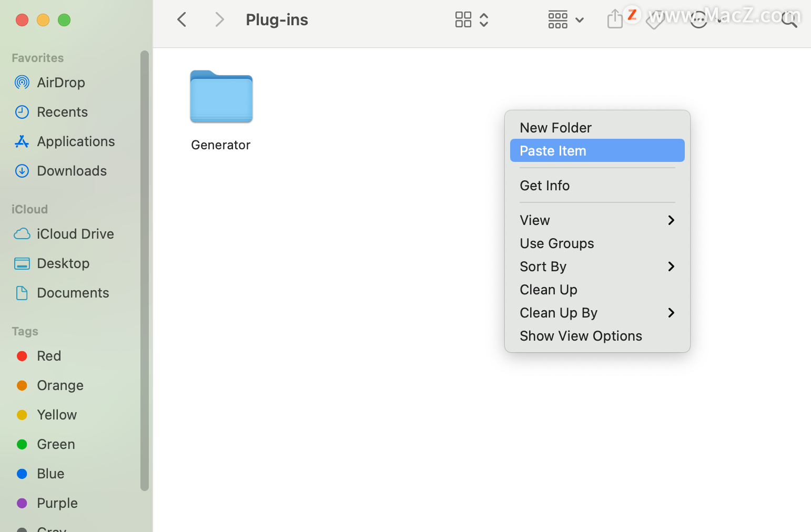This screenshot has width=811, height=532.
Task: Click the iCloud Drive cloud icon
Action: coord(22,234)
